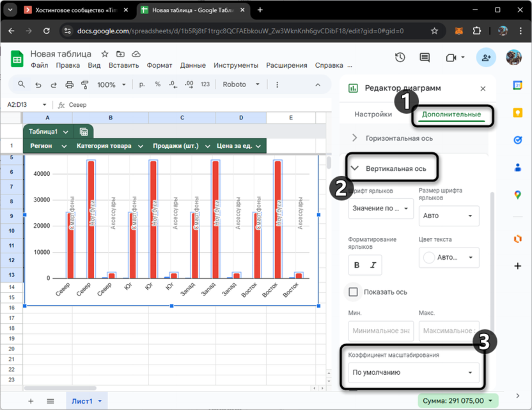
Task: Open the Вставить menu
Action: click(x=123, y=65)
